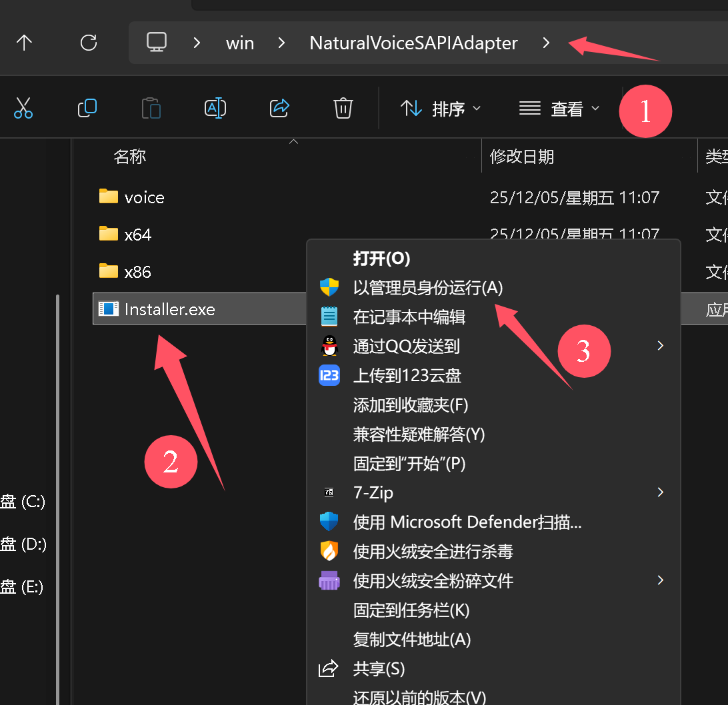Click the Copy icon in the toolbar
This screenshot has height=705, width=728.
(87, 108)
